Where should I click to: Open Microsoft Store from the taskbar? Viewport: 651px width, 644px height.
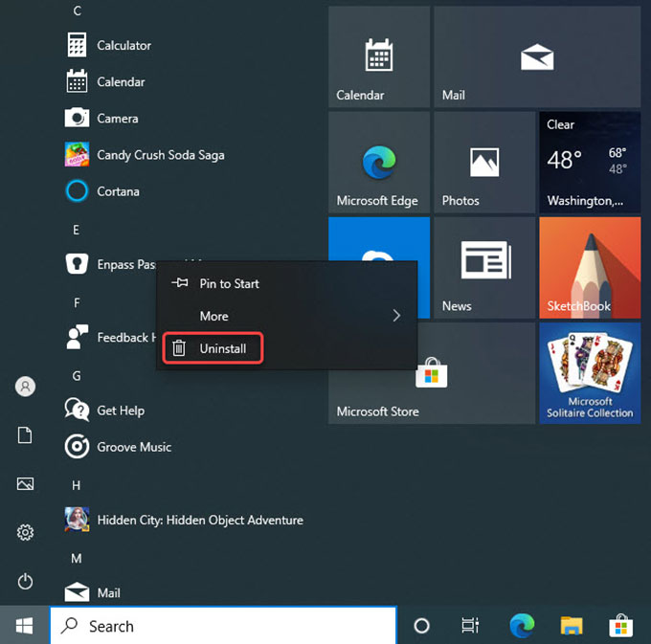[620, 625]
